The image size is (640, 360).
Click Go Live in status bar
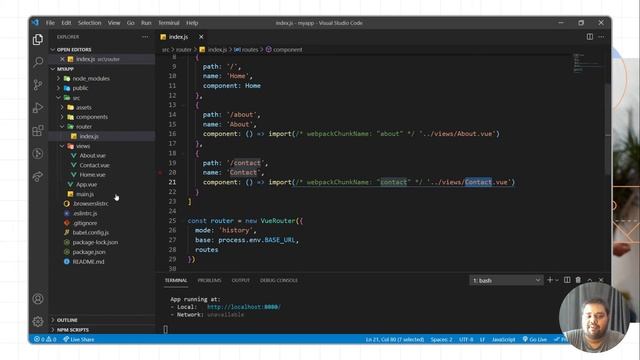pos(535,339)
